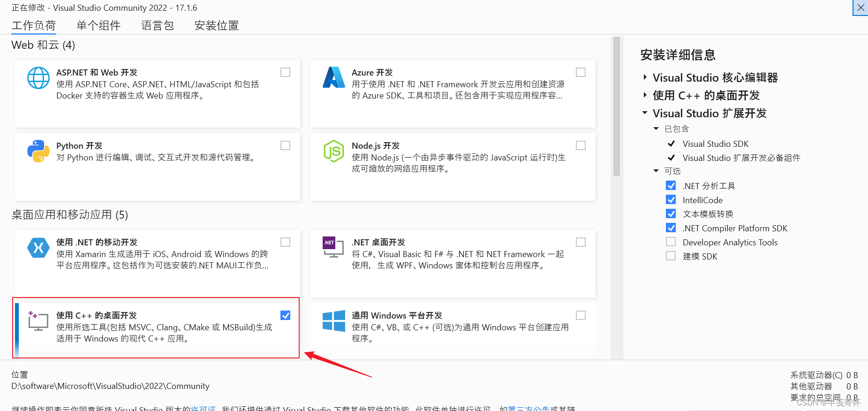Click the Windows logo UWP icon
This screenshot has height=411, width=868.
[x=334, y=321]
